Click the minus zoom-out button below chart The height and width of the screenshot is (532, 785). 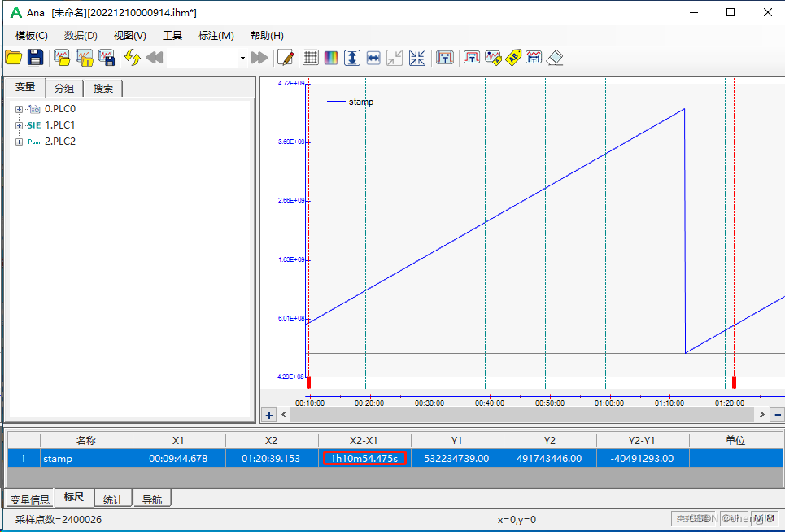778,414
